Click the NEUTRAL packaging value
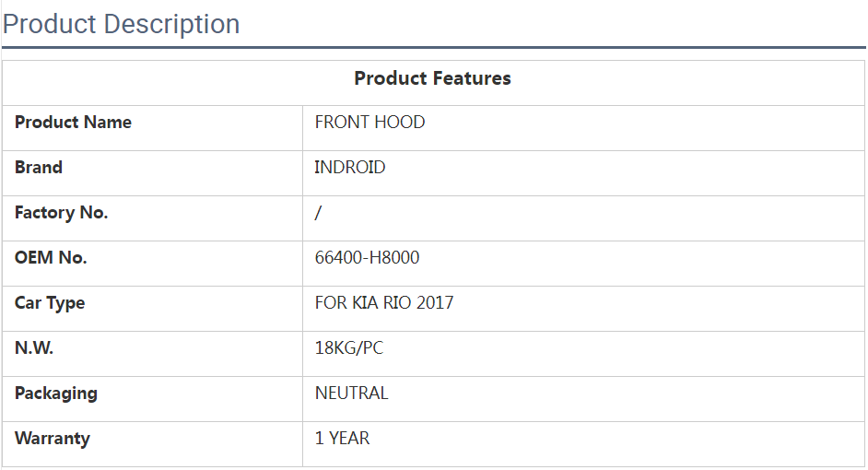868x470 pixels. click(351, 394)
